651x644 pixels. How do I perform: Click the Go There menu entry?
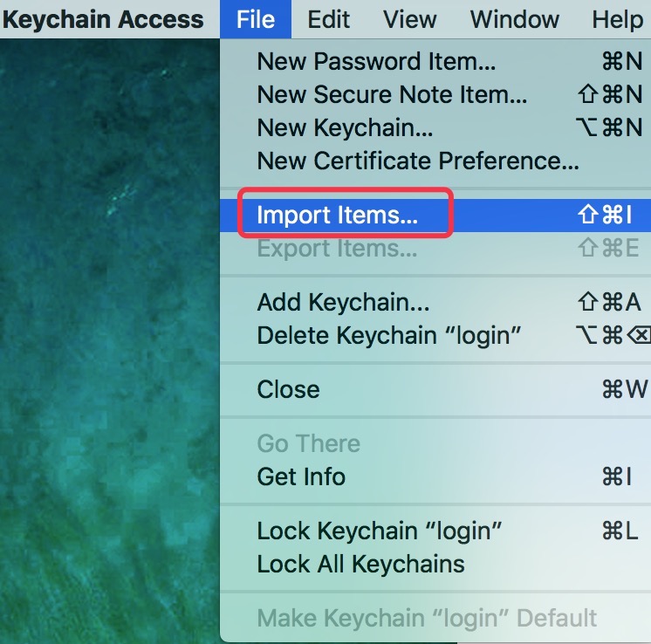(308, 444)
